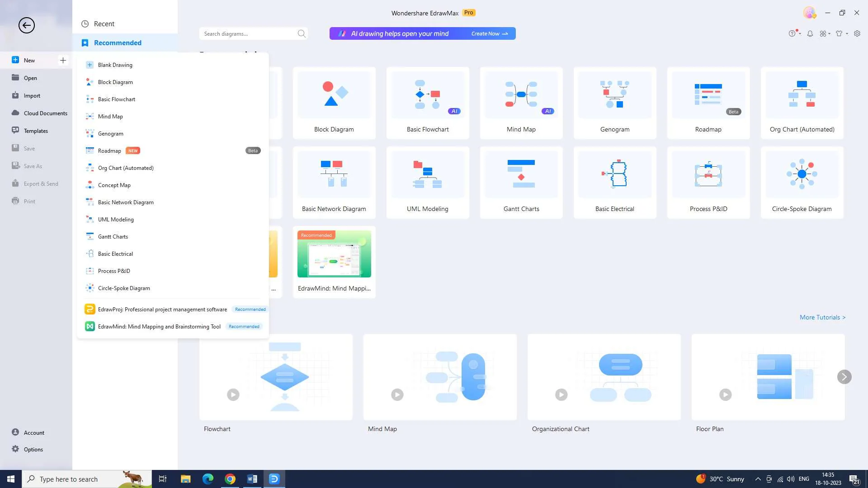Select Blank Drawing from recommended list
Viewport: 868px width, 488px height.
tap(115, 64)
